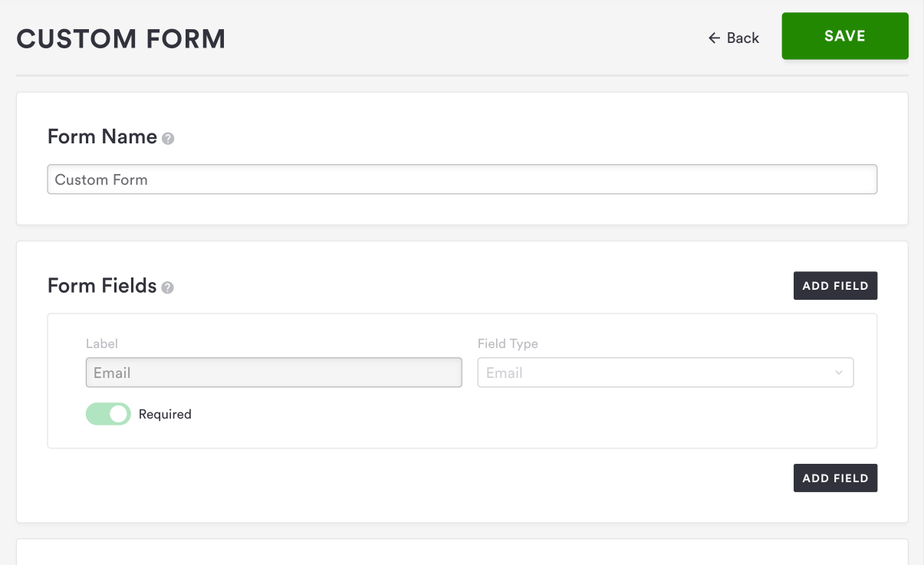
Task: Click the Form Name section heading
Action: point(102,136)
